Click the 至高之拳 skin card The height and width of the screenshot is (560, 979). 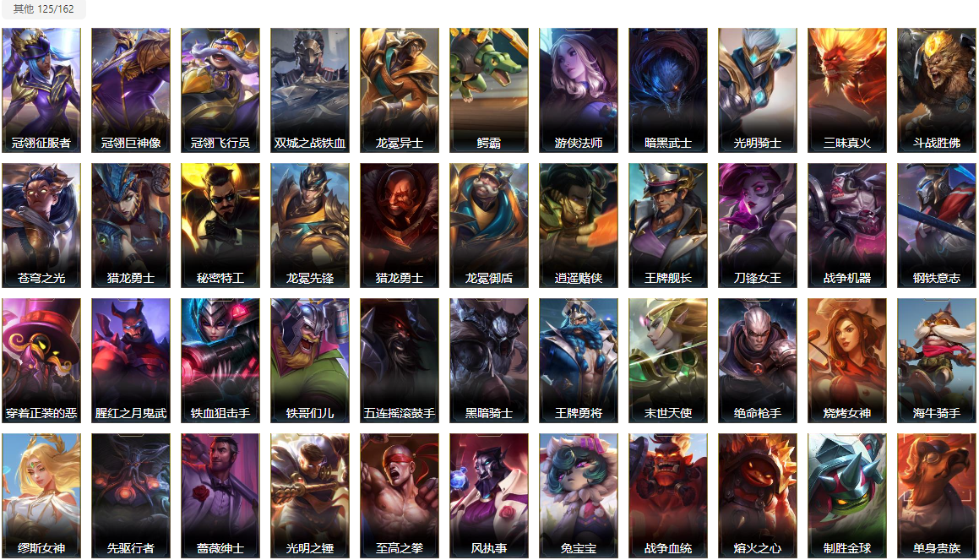[399, 496]
